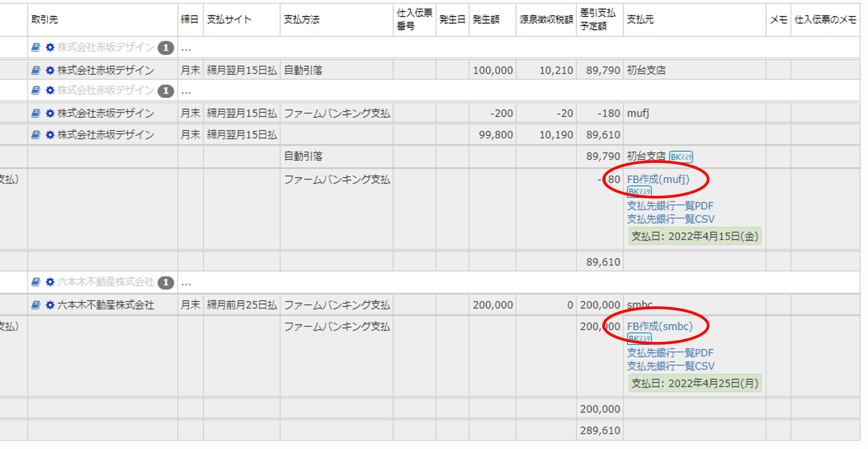Select ファームバンキング支払 cell in the -200 row
868x449 pixels.
pyautogui.click(x=336, y=113)
